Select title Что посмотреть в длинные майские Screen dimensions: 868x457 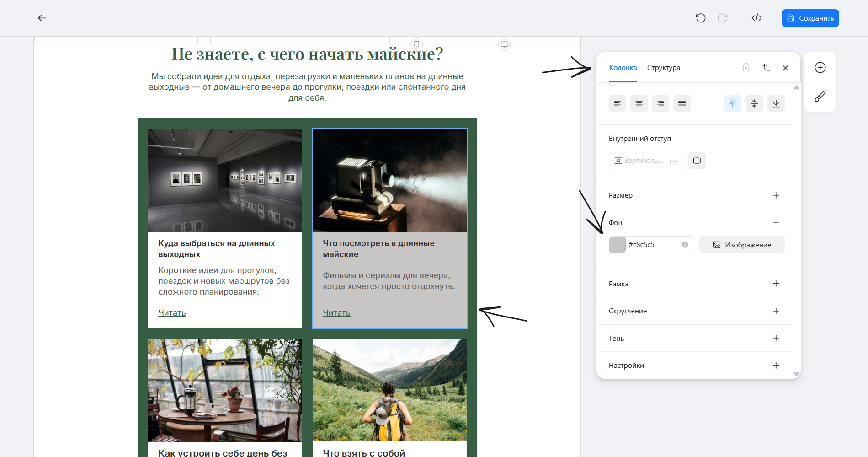point(378,249)
